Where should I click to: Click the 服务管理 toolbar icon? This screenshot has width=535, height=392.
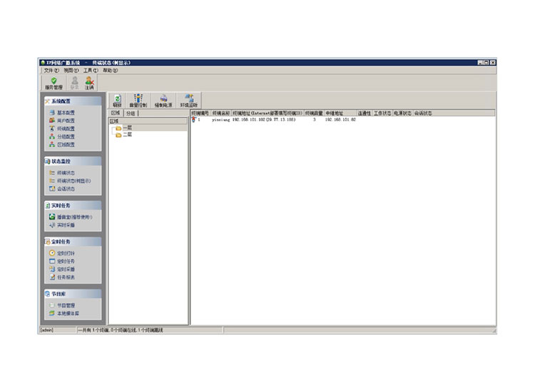pyautogui.click(x=53, y=83)
